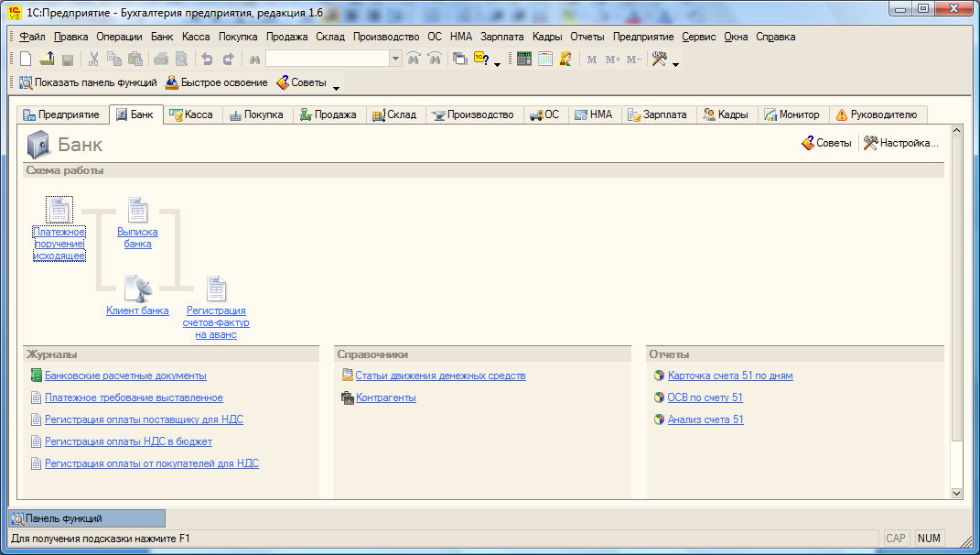Click the Выписка банка document icon
The height and width of the screenshot is (555, 980).
pos(137,211)
